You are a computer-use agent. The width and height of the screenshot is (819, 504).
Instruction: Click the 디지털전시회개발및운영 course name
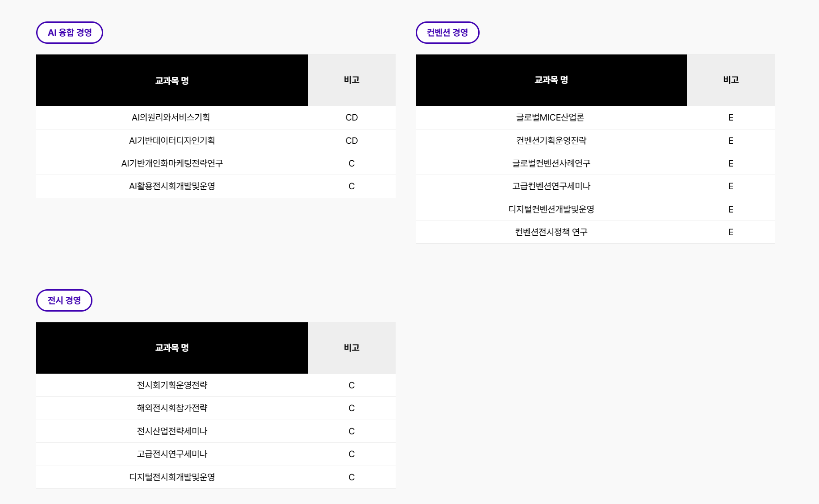tap(172, 477)
